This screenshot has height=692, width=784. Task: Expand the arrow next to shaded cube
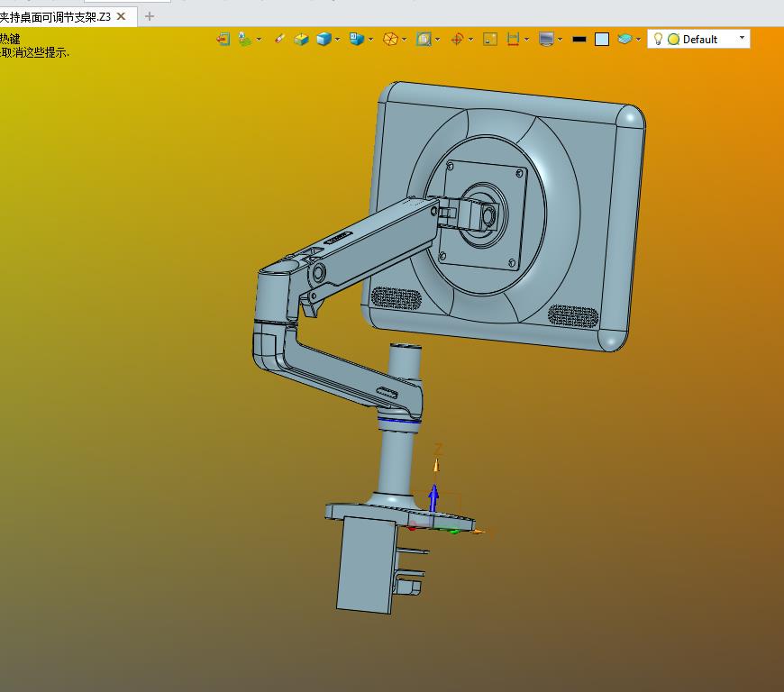[x=338, y=40]
